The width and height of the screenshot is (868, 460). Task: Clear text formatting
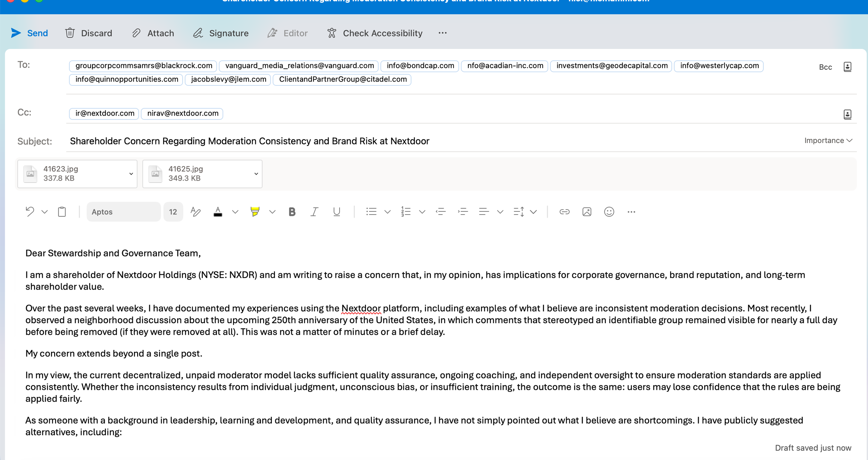(195, 211)
